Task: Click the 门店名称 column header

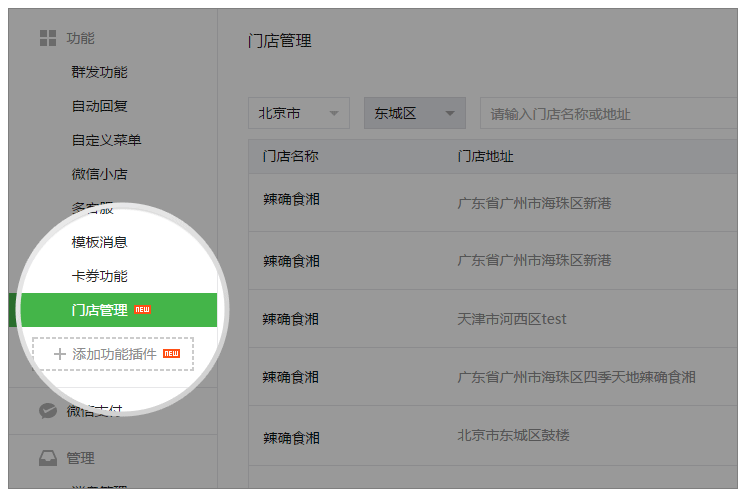Action: tap(290, 157)
